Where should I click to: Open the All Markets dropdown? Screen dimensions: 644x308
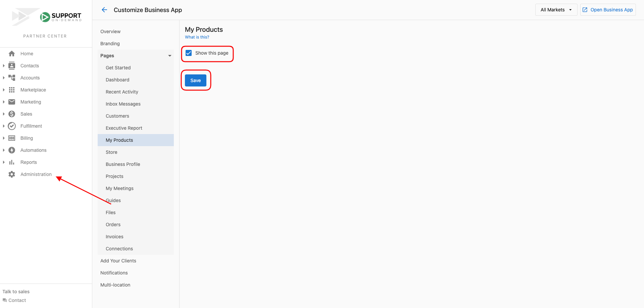click(556, 10)
